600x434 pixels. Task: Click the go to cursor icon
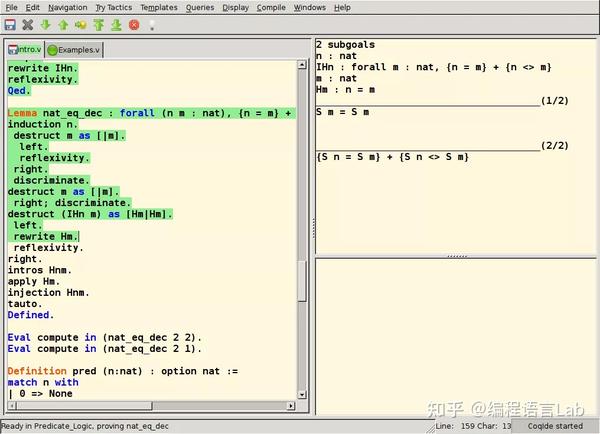(81, 25)
